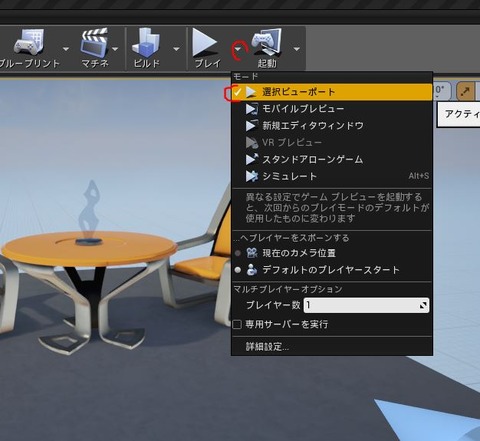
Task: Click the spinner icon in プレイヤー数 field
Action: 423,305
